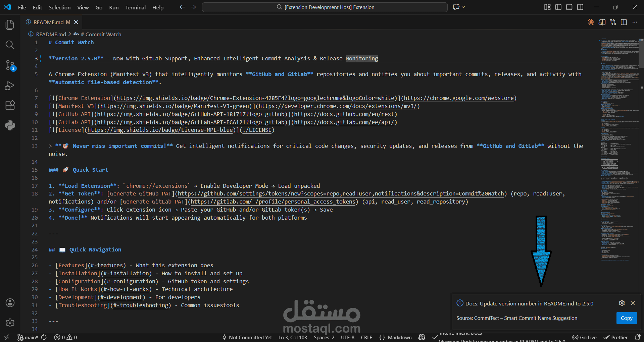Change the UTF-8 encoding in status bar

click(x=348, y=337)
